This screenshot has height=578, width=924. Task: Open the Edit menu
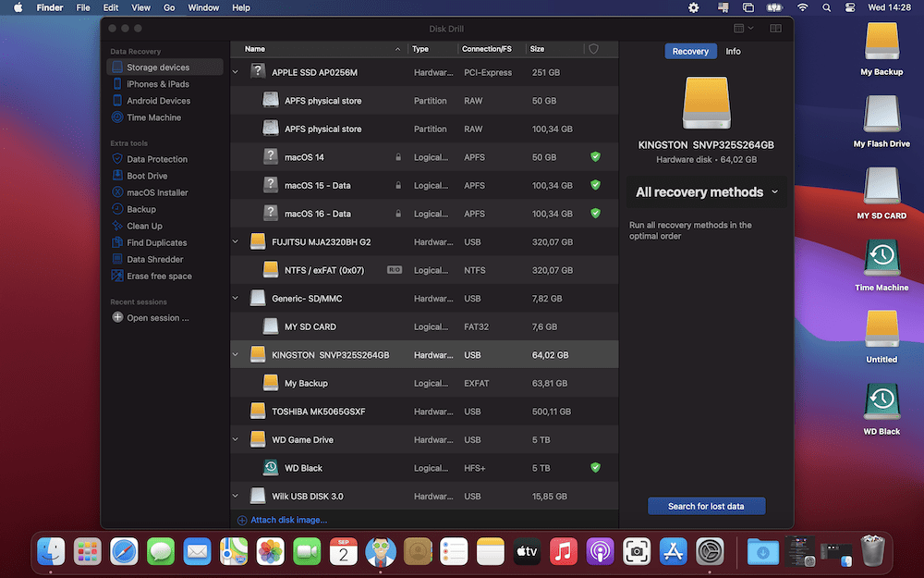pyautogui.click(x=111, y=7)
